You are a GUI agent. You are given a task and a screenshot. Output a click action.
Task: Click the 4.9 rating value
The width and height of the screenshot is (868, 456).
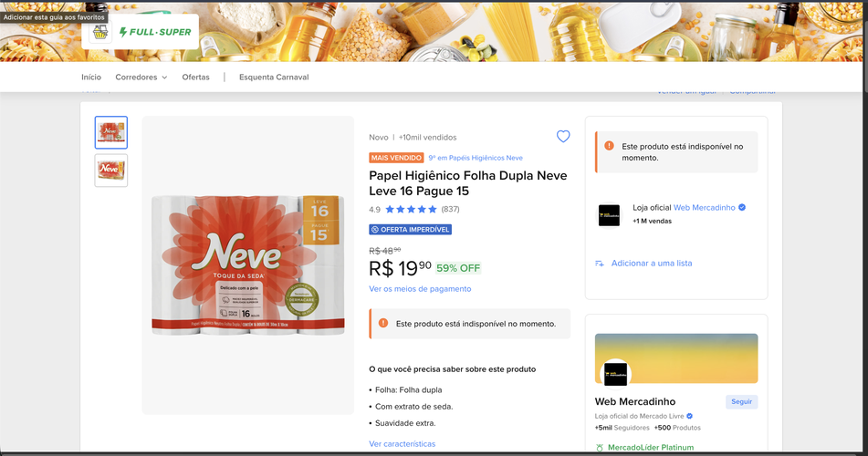(375, 209)
